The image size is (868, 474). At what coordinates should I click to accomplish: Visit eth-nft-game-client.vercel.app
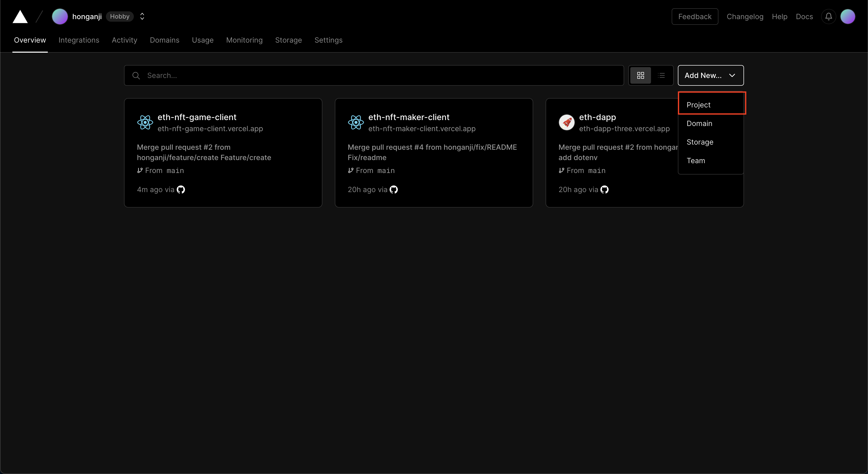pyautogui.click(x=210, y=129)
